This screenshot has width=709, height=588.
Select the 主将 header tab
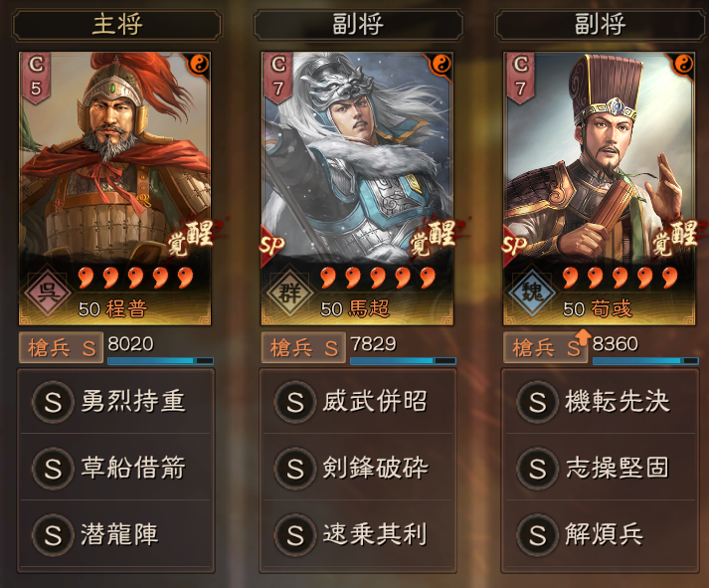tap(117, 25)
